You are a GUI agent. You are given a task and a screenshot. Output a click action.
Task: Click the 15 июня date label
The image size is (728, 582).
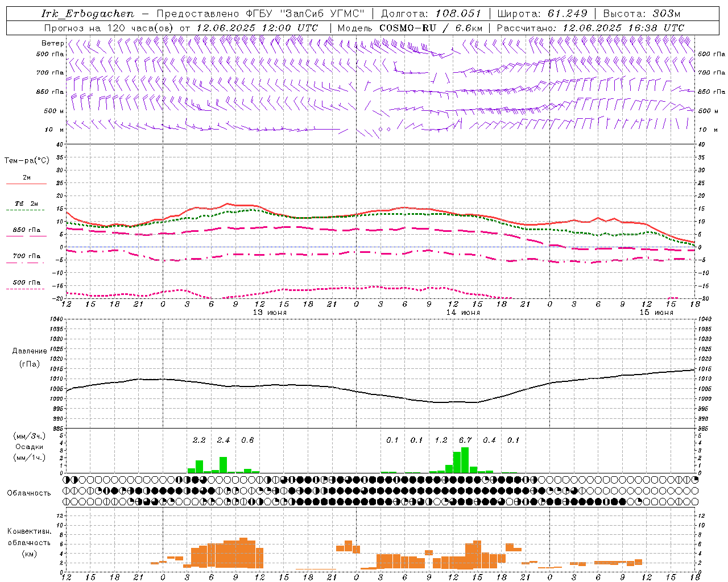pos(656,313)
